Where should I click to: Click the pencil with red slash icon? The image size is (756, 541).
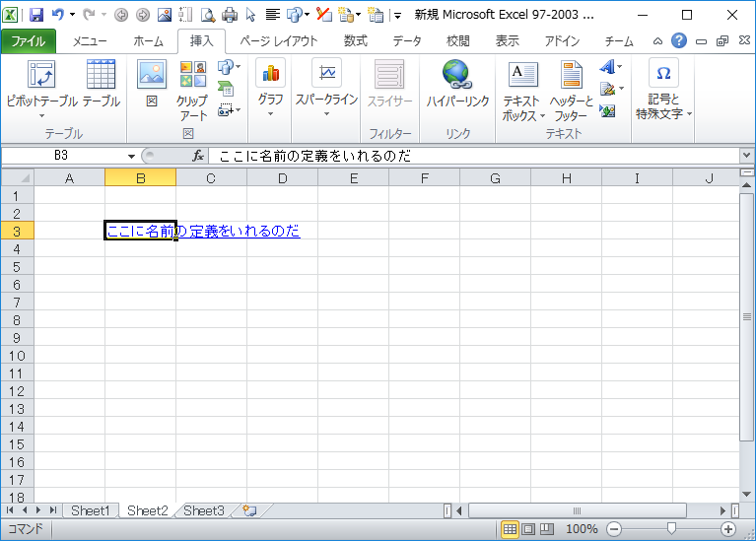(x=324, y=15)
